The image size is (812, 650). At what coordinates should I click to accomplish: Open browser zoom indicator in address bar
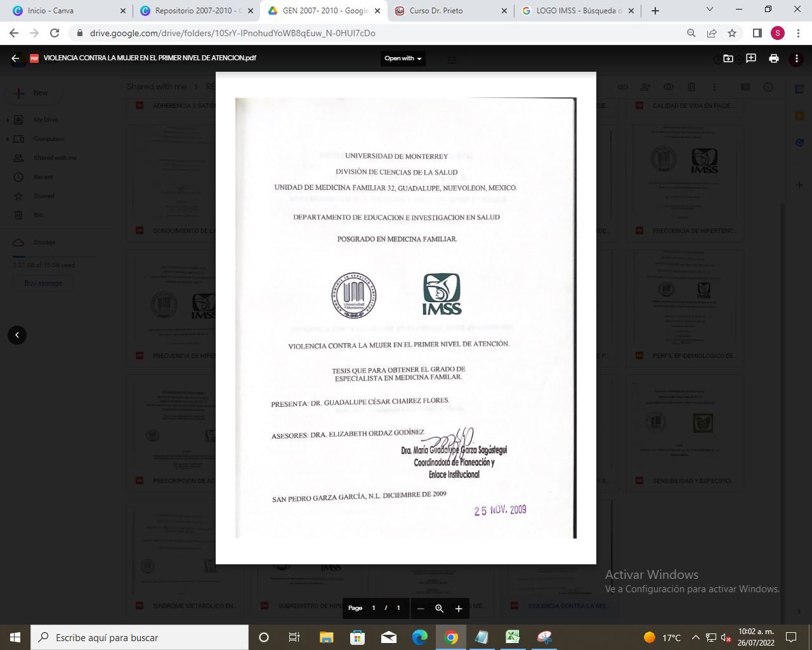(691, 33)
